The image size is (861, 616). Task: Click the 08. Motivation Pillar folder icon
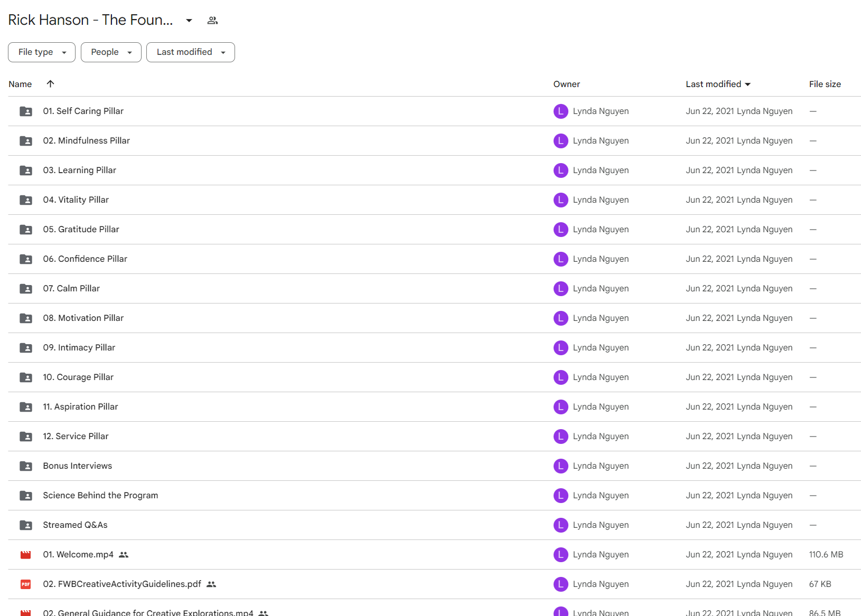26,318
